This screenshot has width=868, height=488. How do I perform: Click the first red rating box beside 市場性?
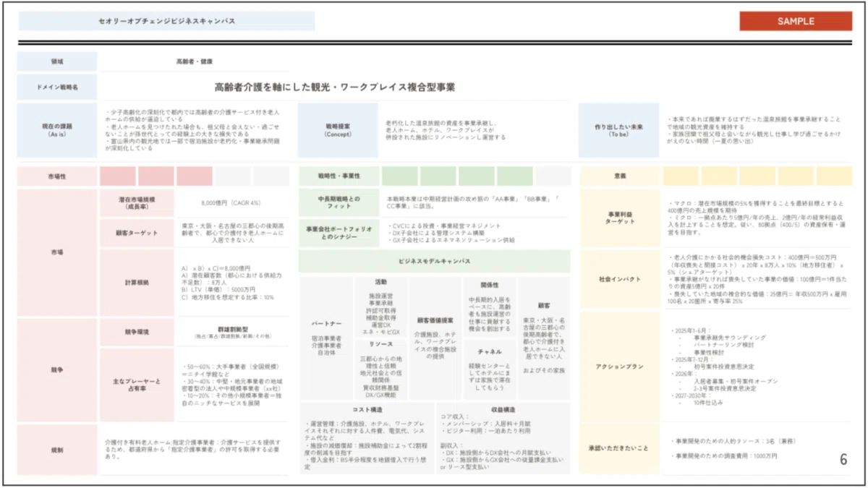tap(117, 176)
